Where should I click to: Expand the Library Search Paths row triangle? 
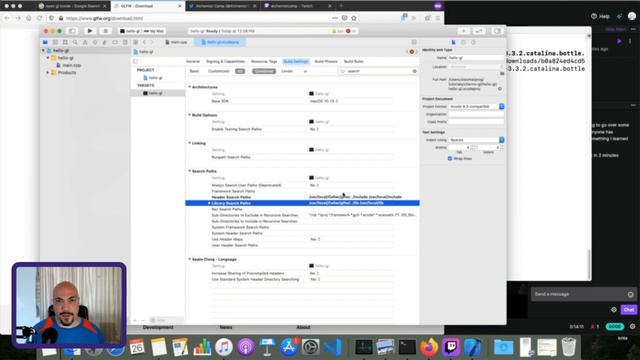pos(209,203)
